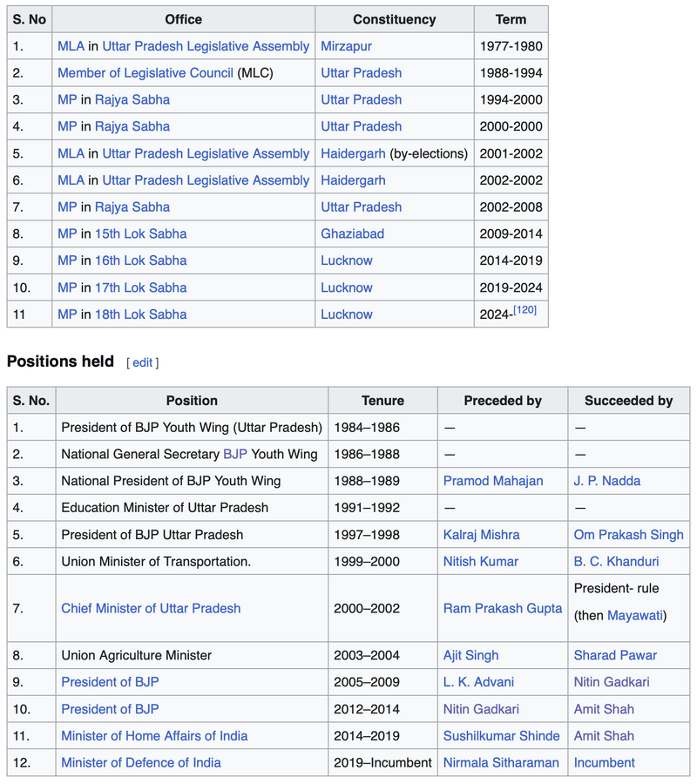Click the Nitish Kumar link
This screenshot has height=784, width=697.
(x=480, y=562)
